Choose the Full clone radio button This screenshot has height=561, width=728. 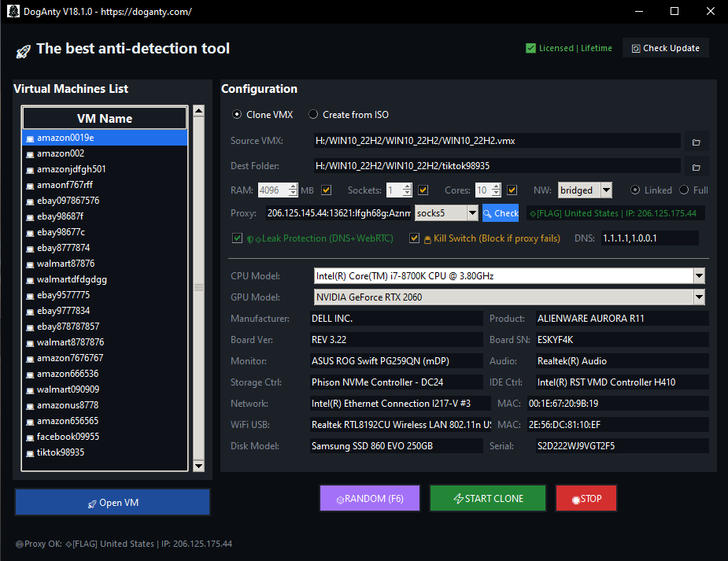[684, 190]
